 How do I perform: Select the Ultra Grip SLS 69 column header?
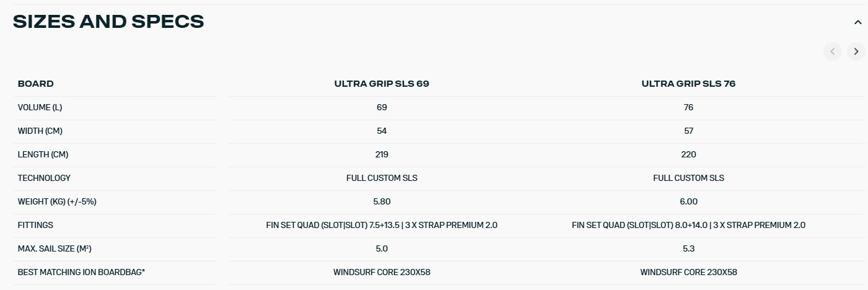click(x=382, y=84)
